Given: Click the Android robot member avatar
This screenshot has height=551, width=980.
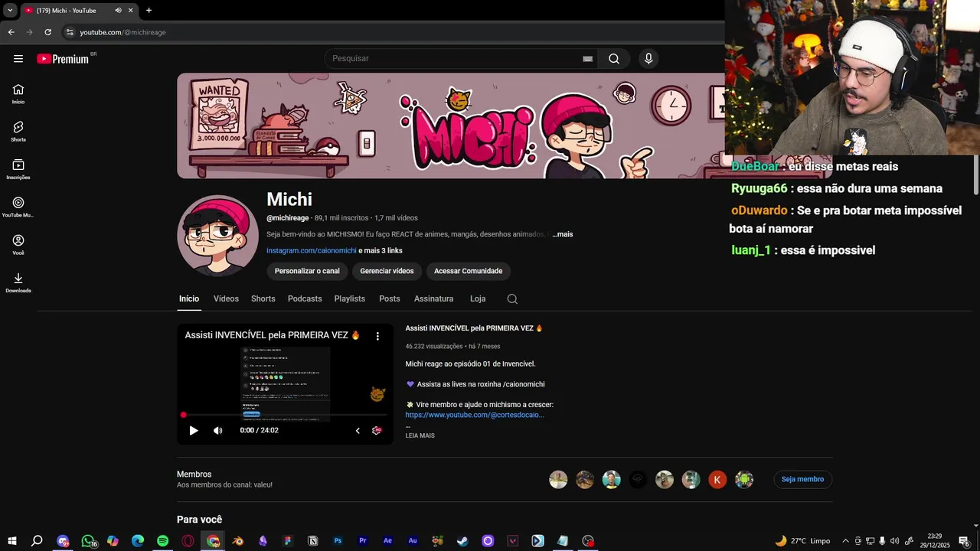Looking at the screenshot, I should [x=744, y=480].
